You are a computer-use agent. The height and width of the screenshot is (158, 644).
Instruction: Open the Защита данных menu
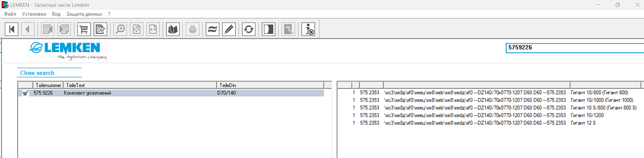pos(84,14)
